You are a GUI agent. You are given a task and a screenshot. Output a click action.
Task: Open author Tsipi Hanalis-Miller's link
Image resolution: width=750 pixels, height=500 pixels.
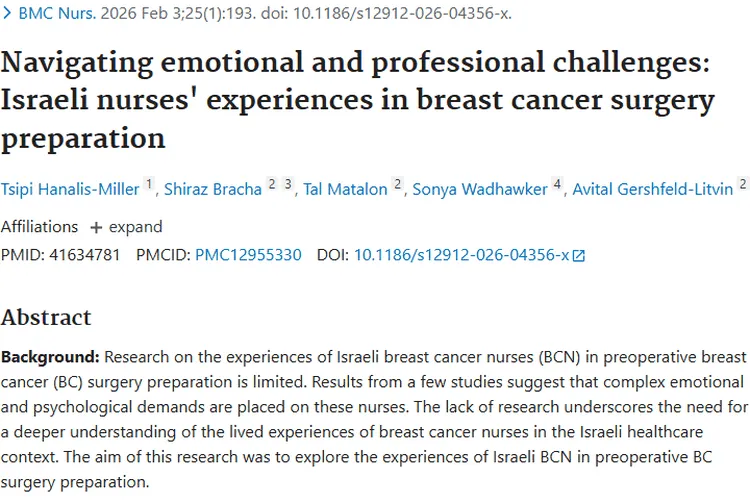point(70,189)
